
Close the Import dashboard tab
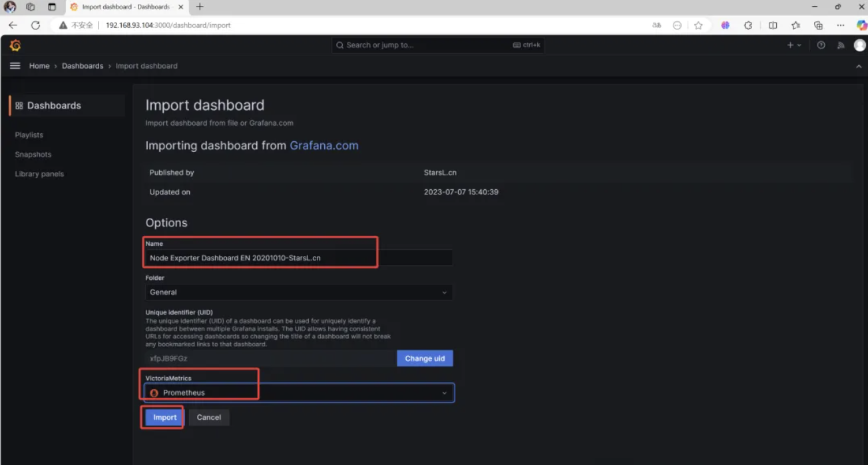(x=181, y=7)
